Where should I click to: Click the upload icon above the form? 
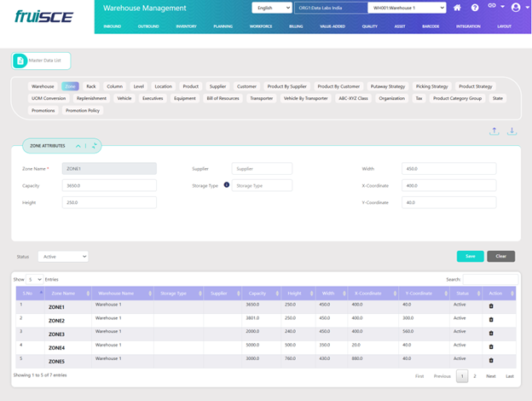click(x=494, y=131)
